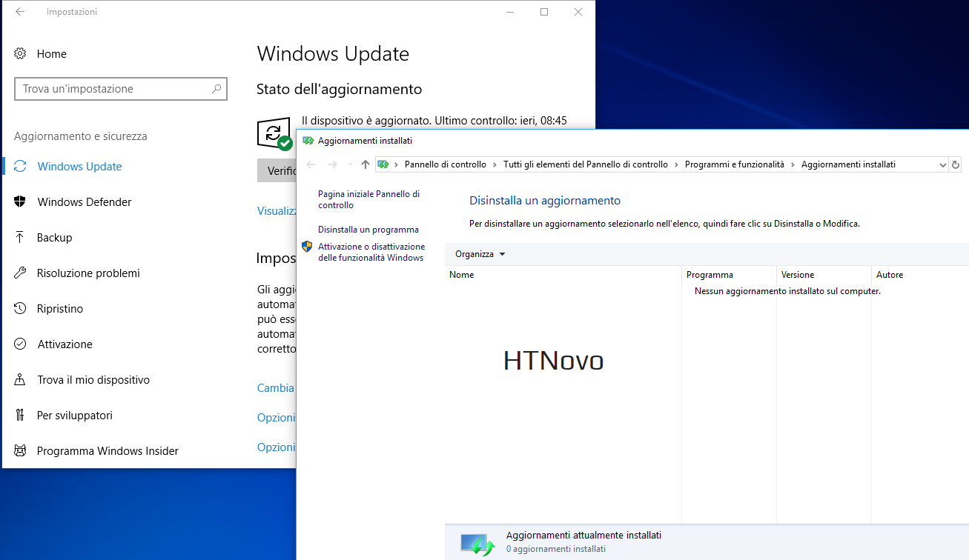The height and width of the screenshot is (560, 969).
Task: Click the Ripristino history icon
Action: tap(21, 308)
